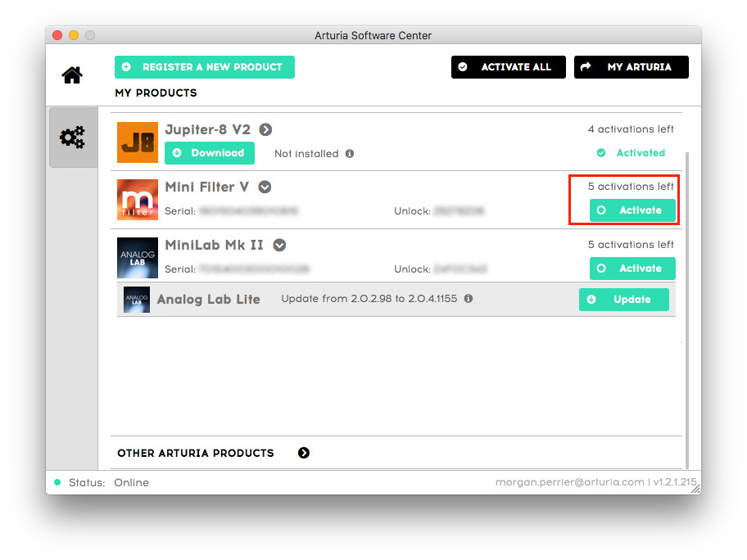Click the 'Arturia Software Center' window title
747x560 pixels.
pos(373,36)
